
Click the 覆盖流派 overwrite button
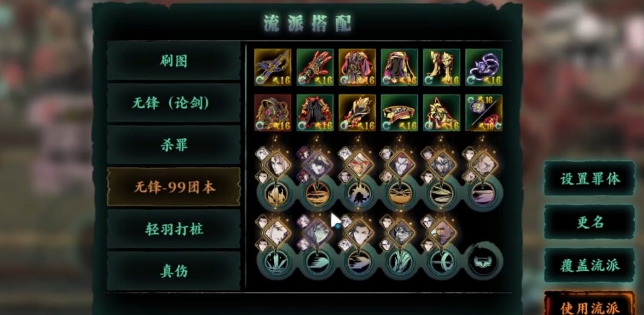click(x=590, y=265)
